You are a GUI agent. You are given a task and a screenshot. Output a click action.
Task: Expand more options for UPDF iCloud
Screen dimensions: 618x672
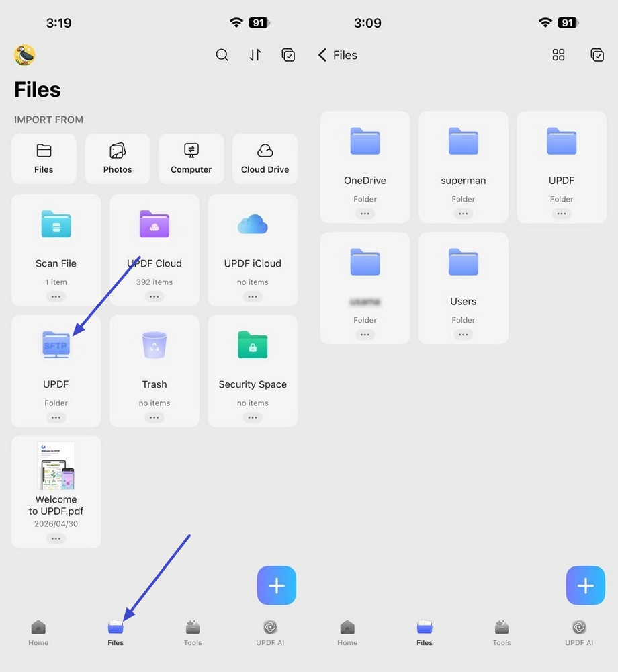pos(253,296)
